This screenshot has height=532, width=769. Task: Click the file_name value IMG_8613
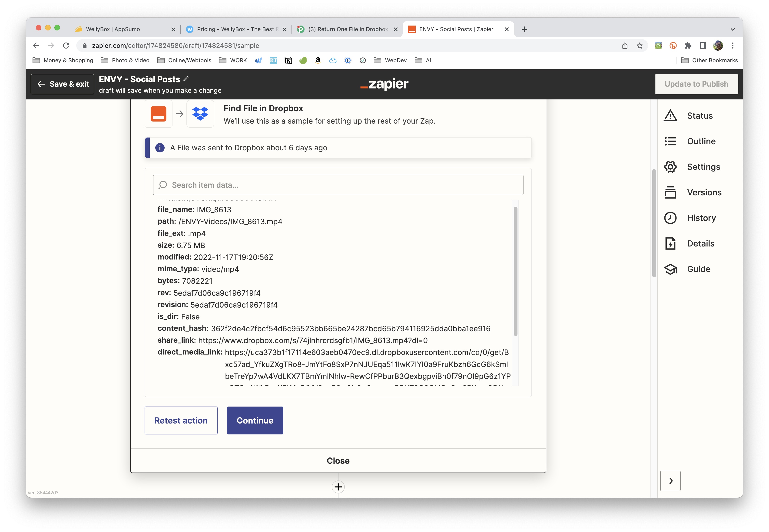(214, 210)
